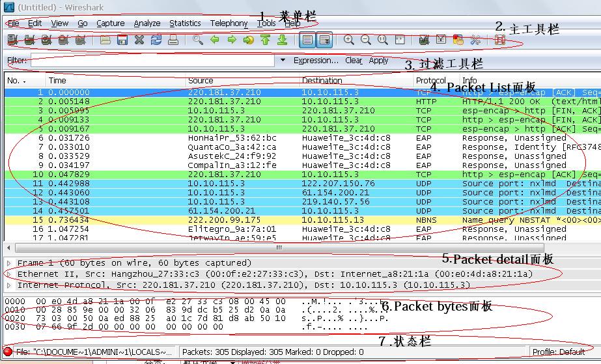The width and height of the screenshot is (601, 364).
Task: Zoom out packet text icon
Action: point(366,40)
